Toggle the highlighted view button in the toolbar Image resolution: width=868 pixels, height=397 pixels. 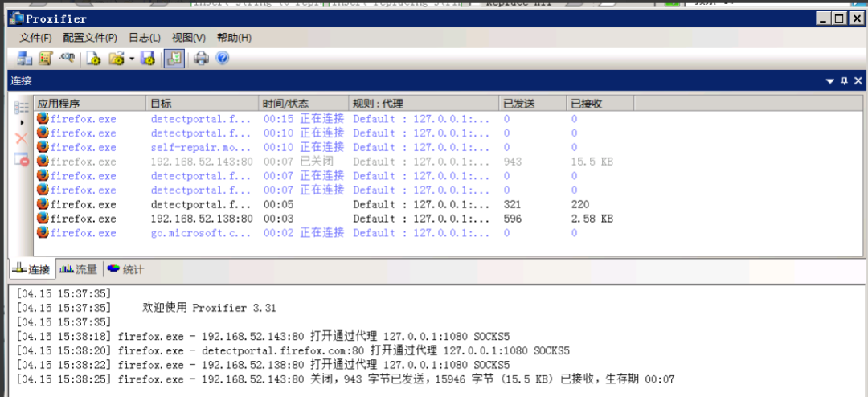tap(174, 58)
